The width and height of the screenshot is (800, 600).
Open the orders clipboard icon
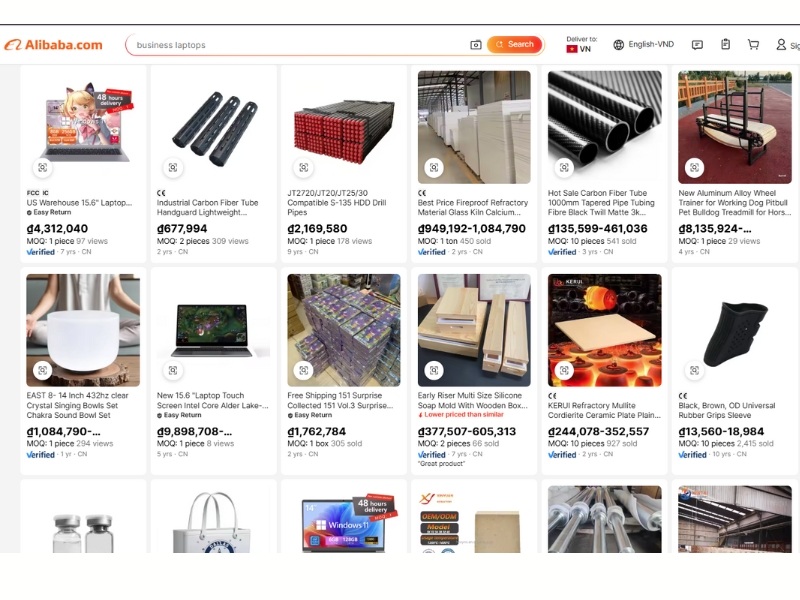pos(726,44)
